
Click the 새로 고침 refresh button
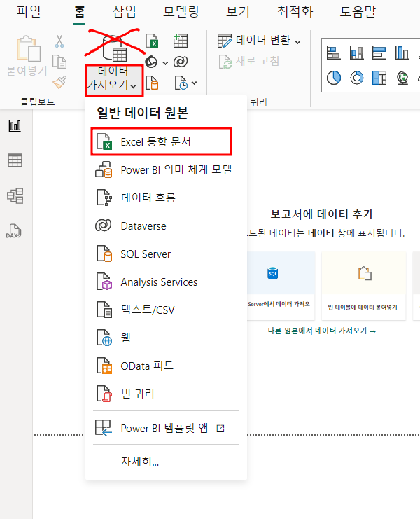pos(249,61)
